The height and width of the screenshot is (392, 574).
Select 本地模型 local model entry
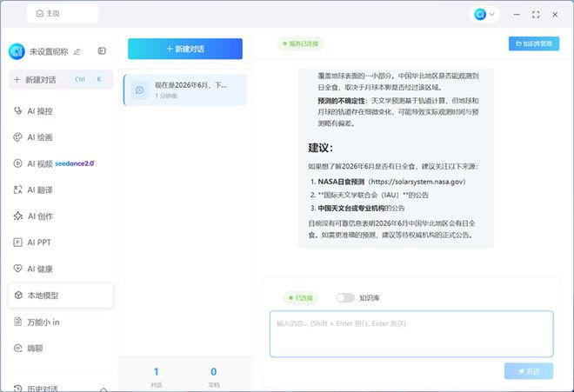click(x=61, y=295)
